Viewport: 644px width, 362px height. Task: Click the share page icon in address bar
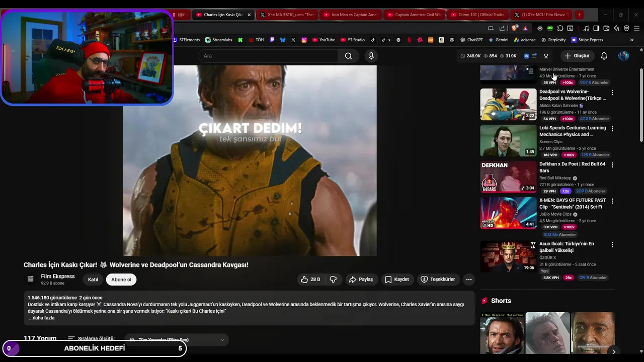502,28
